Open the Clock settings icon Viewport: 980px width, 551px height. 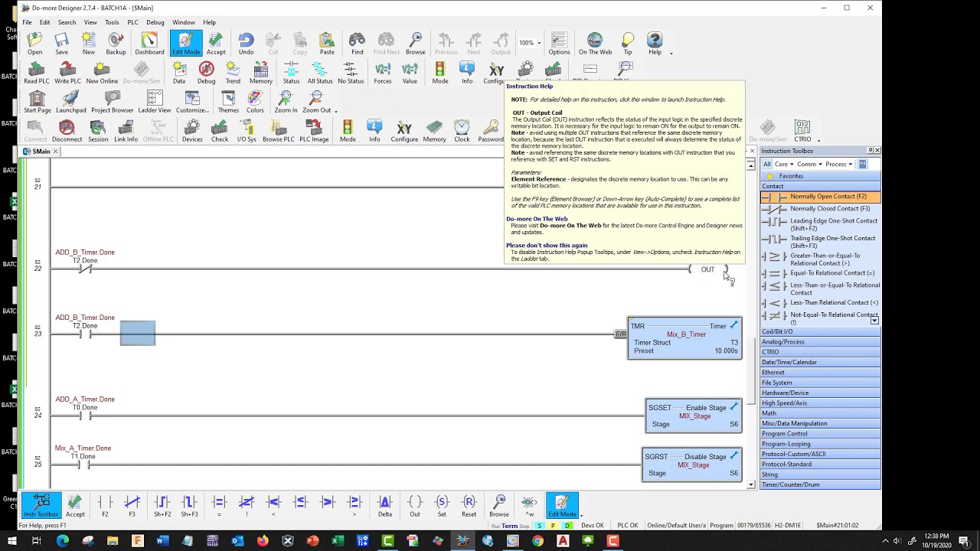tap(462, 132)
